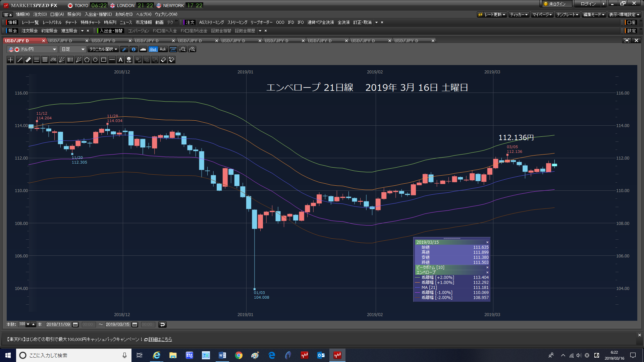Viewport: 644px width, 362px height.
Task: Click the erase-all eraser with A
Action: click(x=172, y=60)
